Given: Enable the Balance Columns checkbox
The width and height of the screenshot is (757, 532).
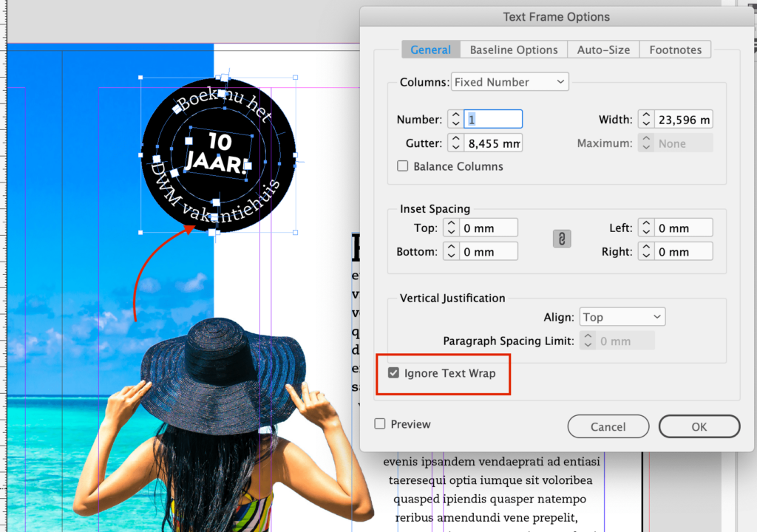Looking at the screenshot, I should coord(403,166).
